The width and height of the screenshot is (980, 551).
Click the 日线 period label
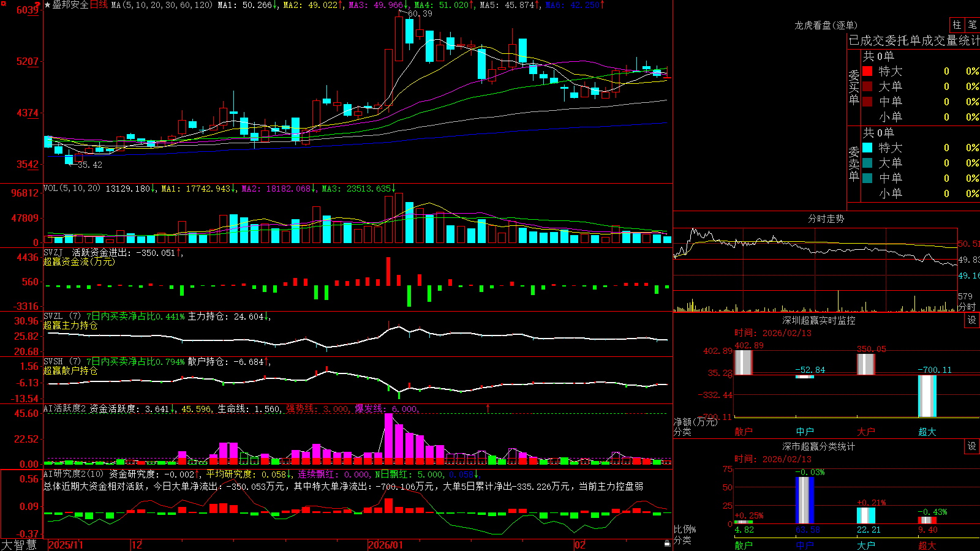pos(99,5)
